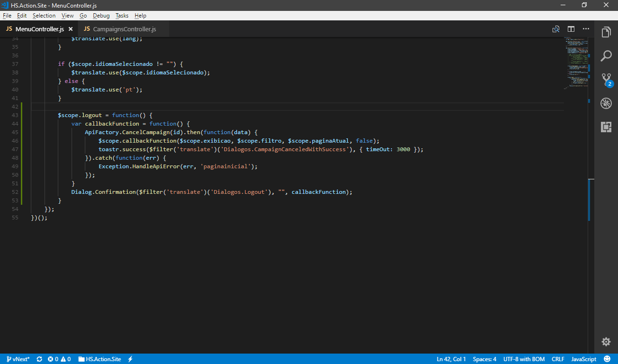The width and height of the screenshot is (618, 364).
Task: Split the editor with split icon
Action: (571, 29)
